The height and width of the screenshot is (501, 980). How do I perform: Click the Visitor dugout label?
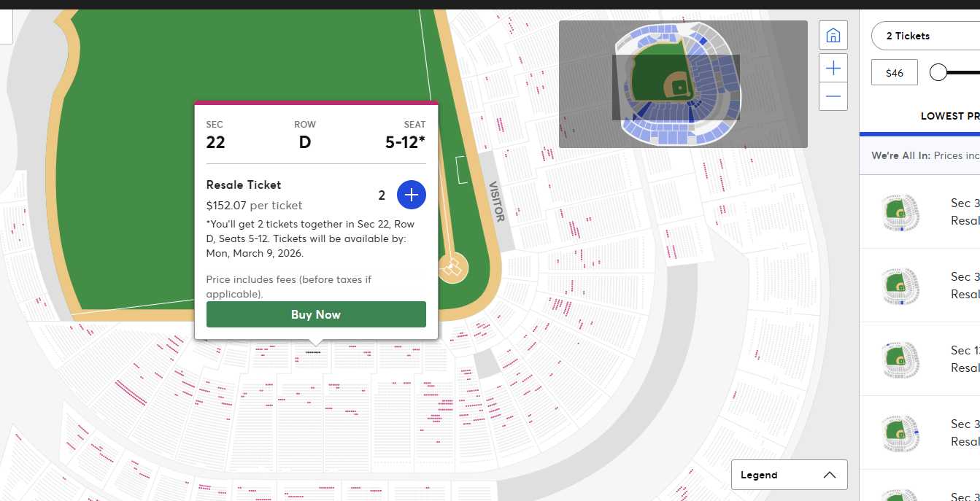pyautogui.click(x=496, y=201)
